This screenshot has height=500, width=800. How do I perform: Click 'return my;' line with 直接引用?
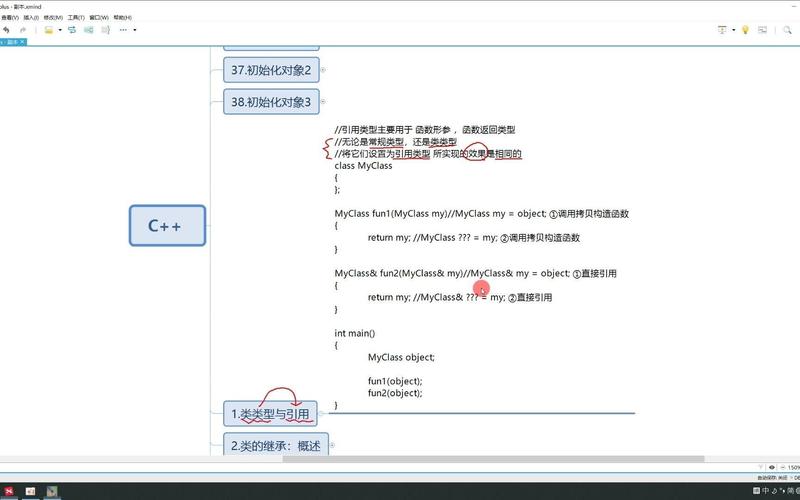(x=460, y=297)
